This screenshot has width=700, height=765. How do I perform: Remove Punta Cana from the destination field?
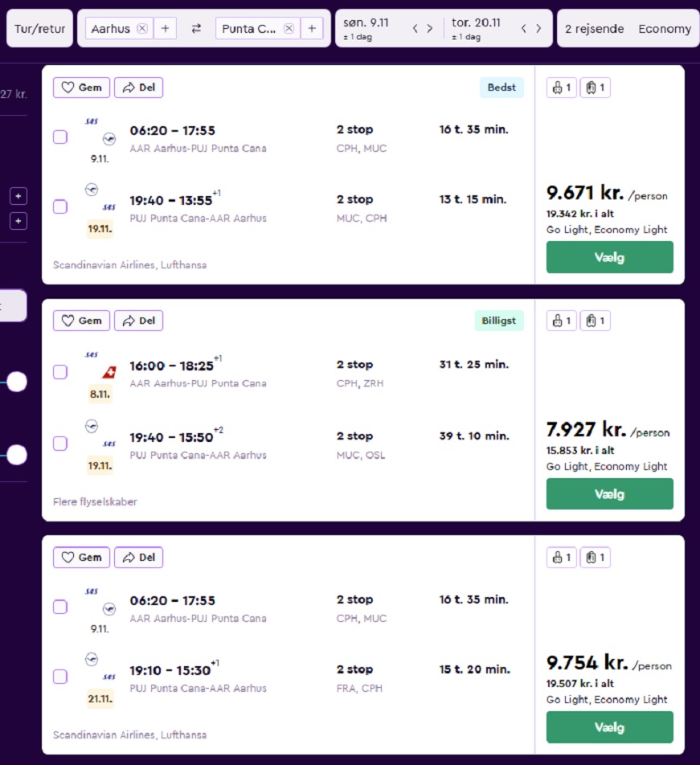(289, 28)
